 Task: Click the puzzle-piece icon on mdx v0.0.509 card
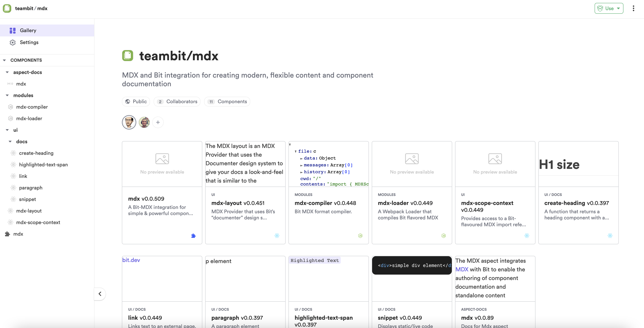[x=193, y=236]
